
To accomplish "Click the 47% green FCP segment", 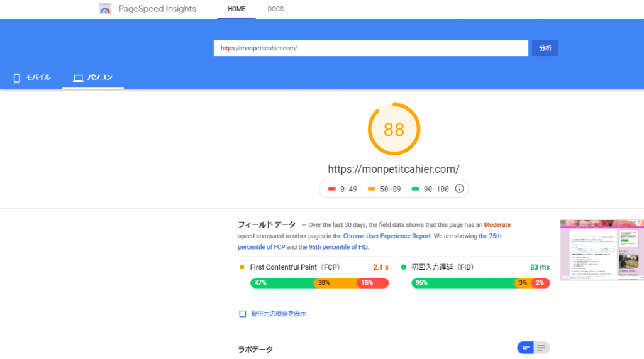I will [282, 283].
